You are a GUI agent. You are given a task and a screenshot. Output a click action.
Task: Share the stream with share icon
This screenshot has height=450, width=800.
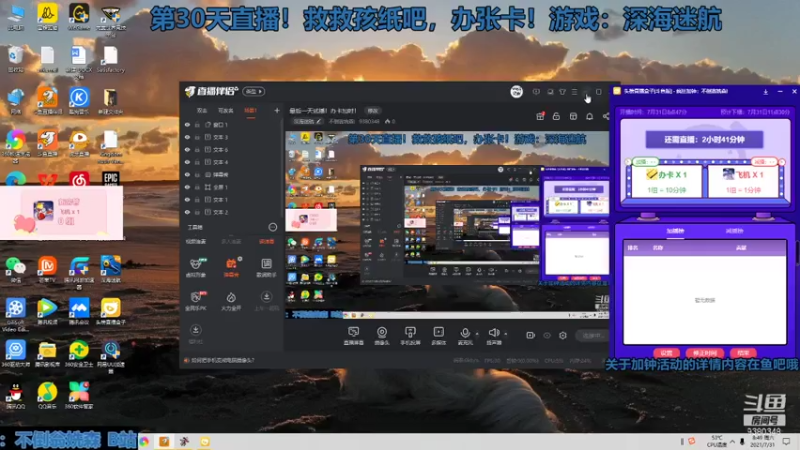point(606,116)
